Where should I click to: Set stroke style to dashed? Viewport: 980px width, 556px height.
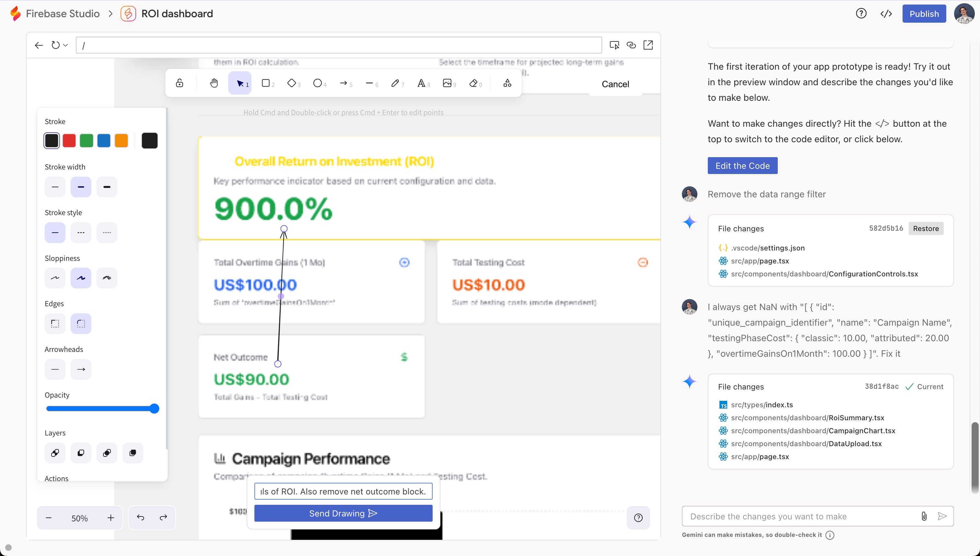81,233
